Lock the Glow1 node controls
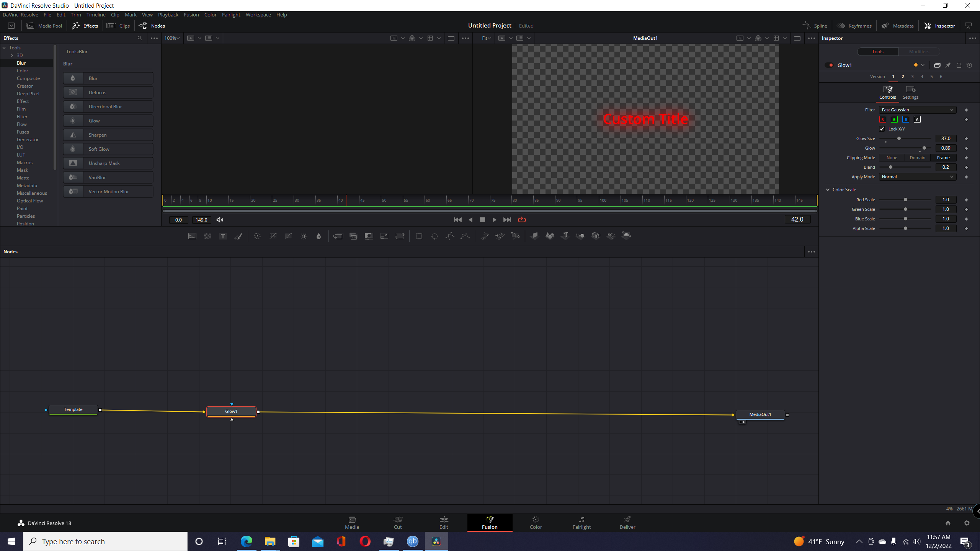 (x=959, y=65)
